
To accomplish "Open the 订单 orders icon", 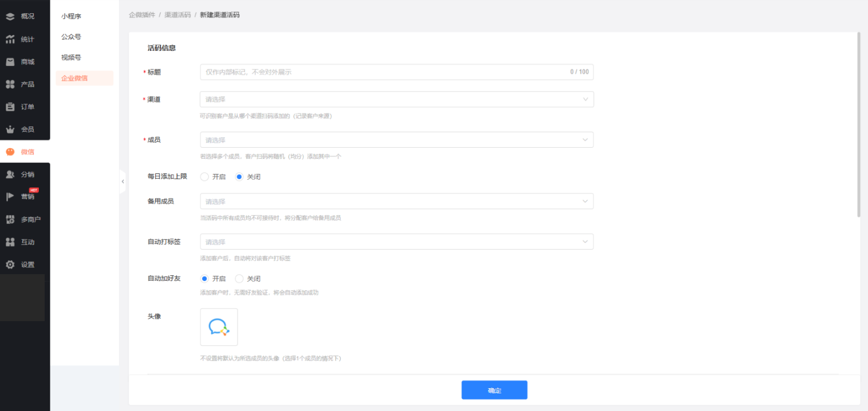I will (x=10, y=107).
